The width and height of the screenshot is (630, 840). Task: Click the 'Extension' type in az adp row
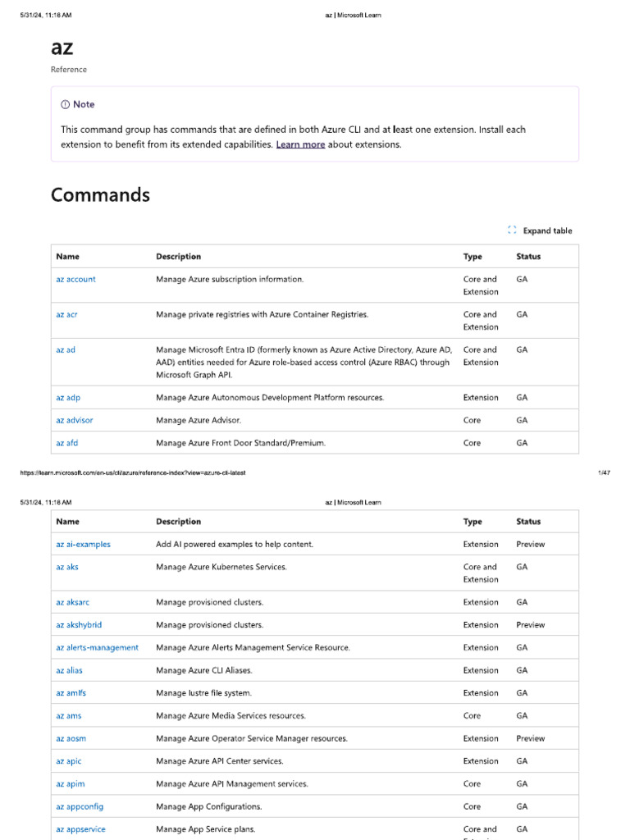(x=481, y=398)
